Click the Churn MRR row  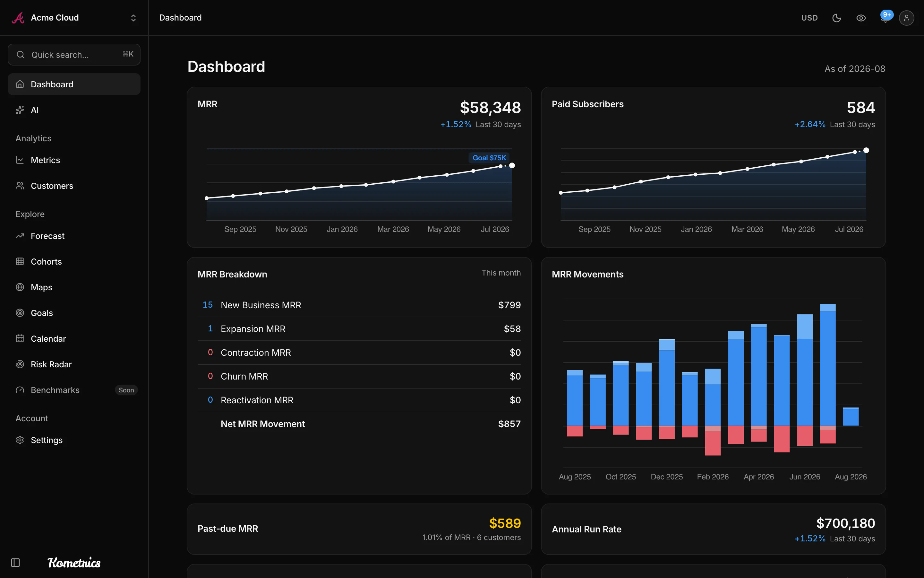pyautogui.click(x=359, y=376)
